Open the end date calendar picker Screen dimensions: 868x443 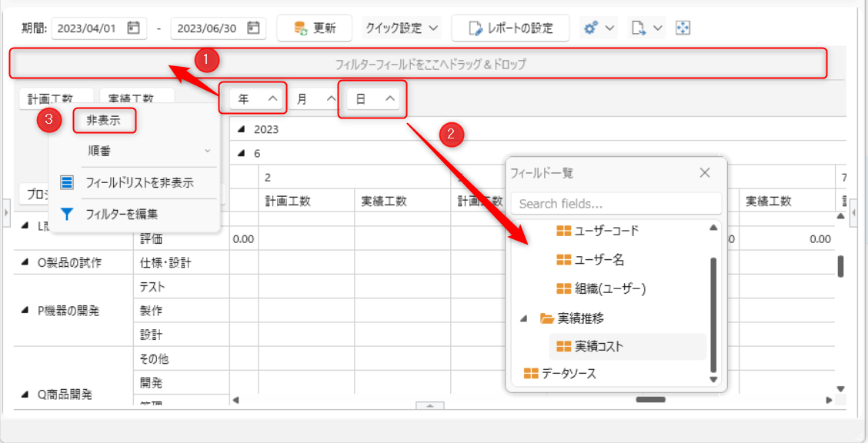pos(253,28)
